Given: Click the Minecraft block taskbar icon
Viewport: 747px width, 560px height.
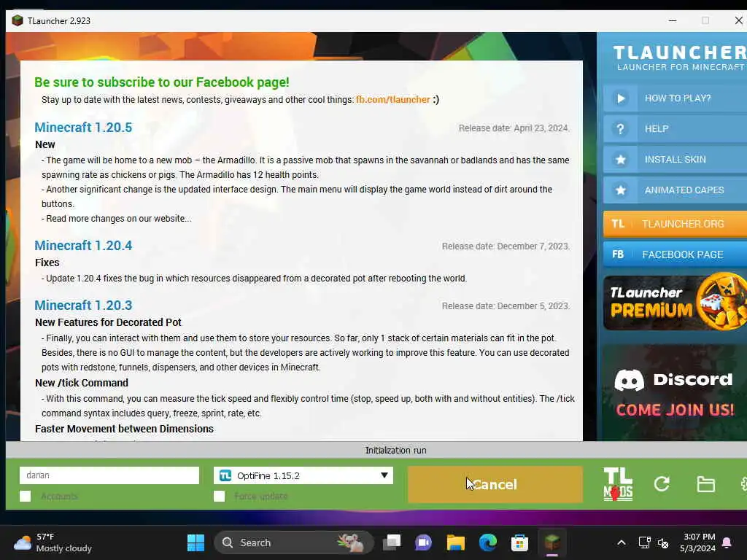Looking at the screenshot, I should [552, 542].
